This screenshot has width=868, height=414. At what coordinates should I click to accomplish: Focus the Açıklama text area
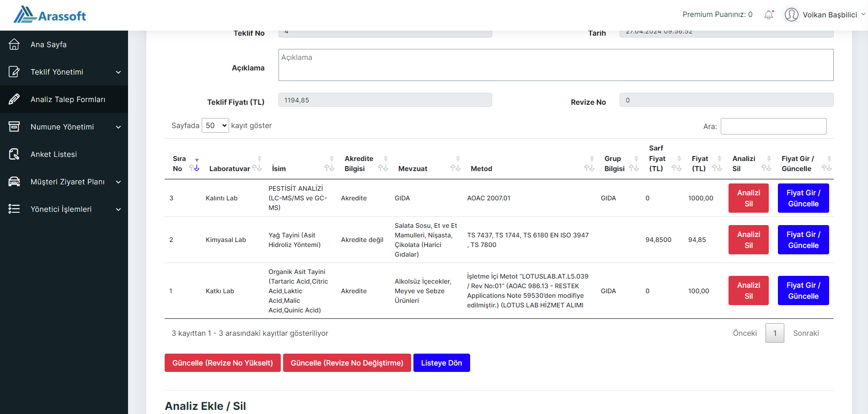(556, 65)
